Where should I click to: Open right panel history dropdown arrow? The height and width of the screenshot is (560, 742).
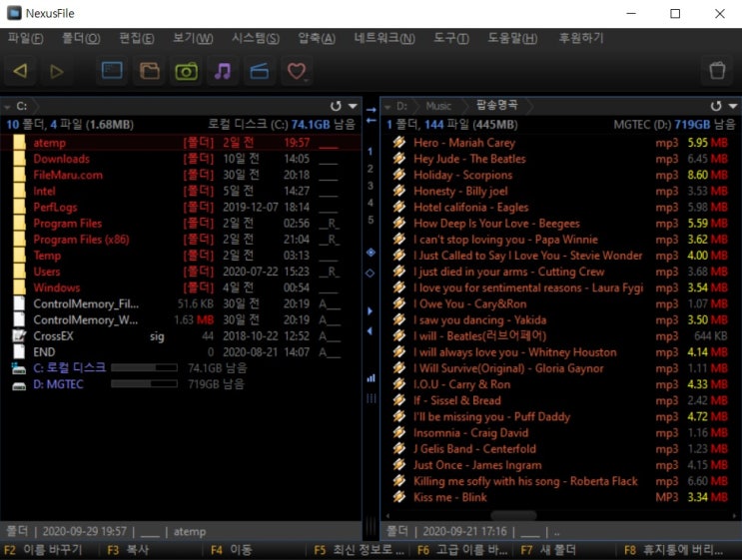point(733,106)
